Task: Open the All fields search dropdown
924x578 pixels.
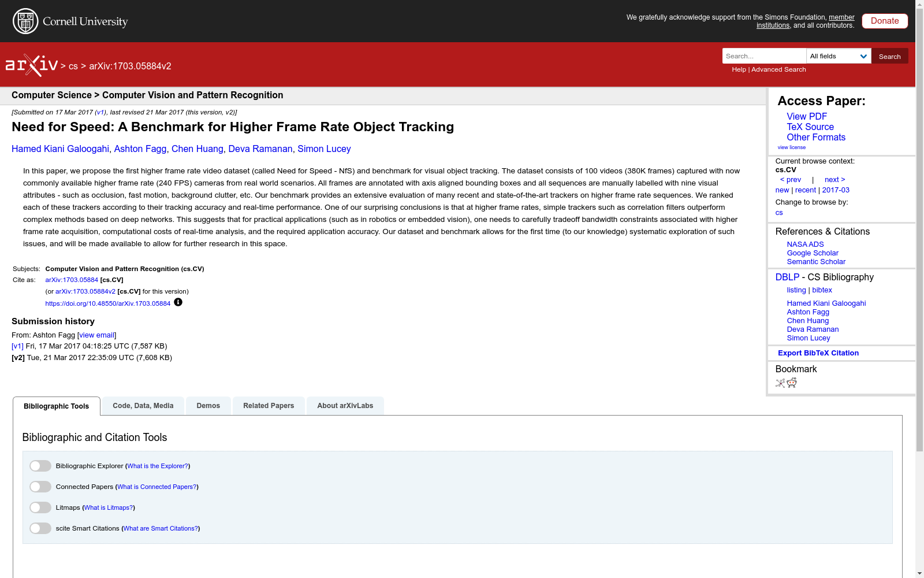Action: click(839, 56)
